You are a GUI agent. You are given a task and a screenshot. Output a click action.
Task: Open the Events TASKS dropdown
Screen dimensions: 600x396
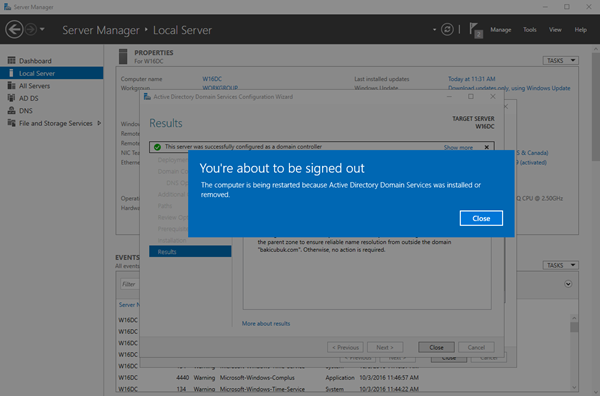point(561,265)
